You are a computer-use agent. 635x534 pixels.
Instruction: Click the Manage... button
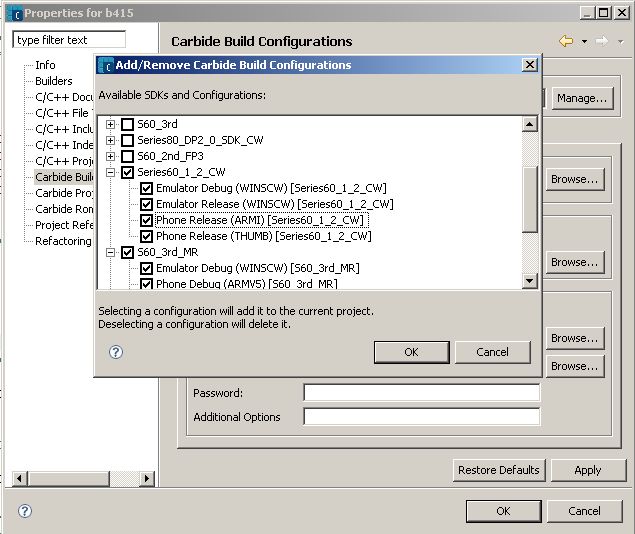point(582,98)
